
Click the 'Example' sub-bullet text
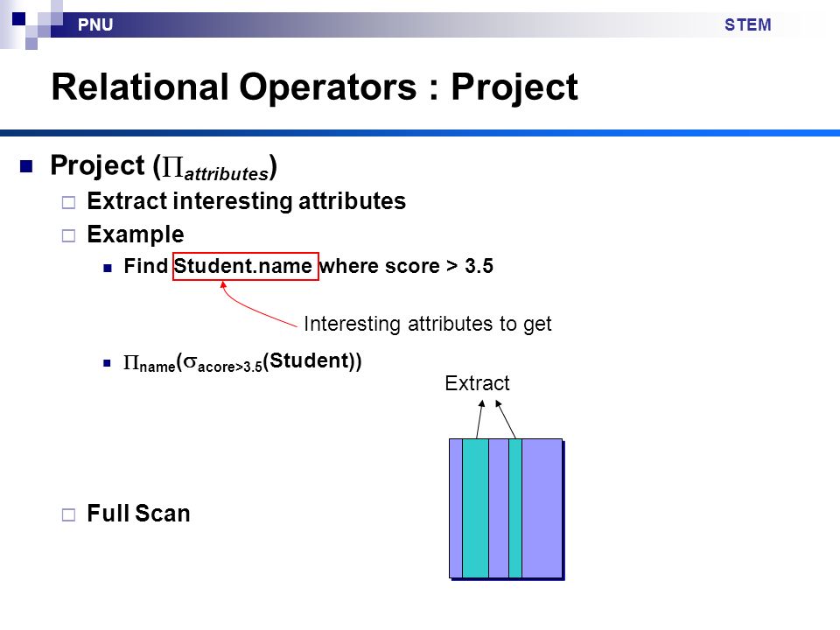pyautogui.click(x=136, y=234)
